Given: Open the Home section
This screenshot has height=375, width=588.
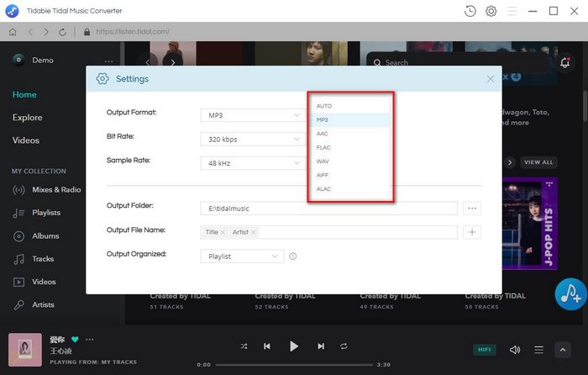Looking at the screenshot, I should [24, 95].
